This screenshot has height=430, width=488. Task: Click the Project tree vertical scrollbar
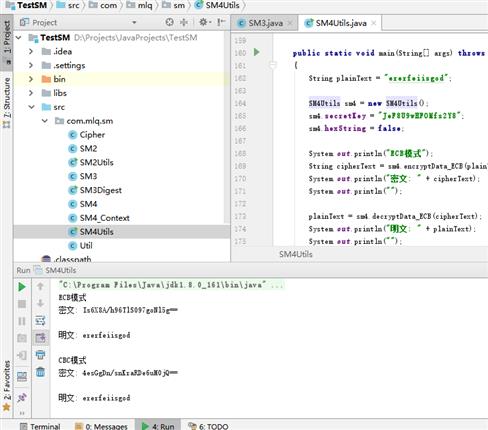pyautogui.click(x=227, y=127)
